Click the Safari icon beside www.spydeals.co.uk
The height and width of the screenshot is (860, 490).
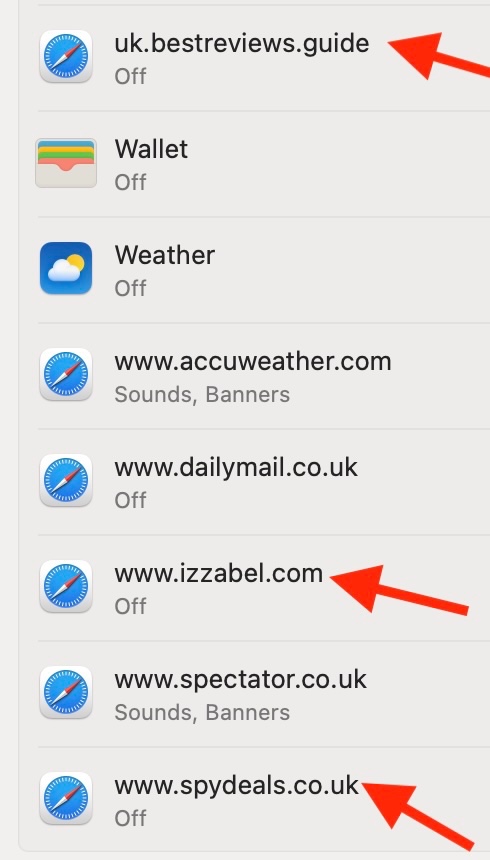66,798
